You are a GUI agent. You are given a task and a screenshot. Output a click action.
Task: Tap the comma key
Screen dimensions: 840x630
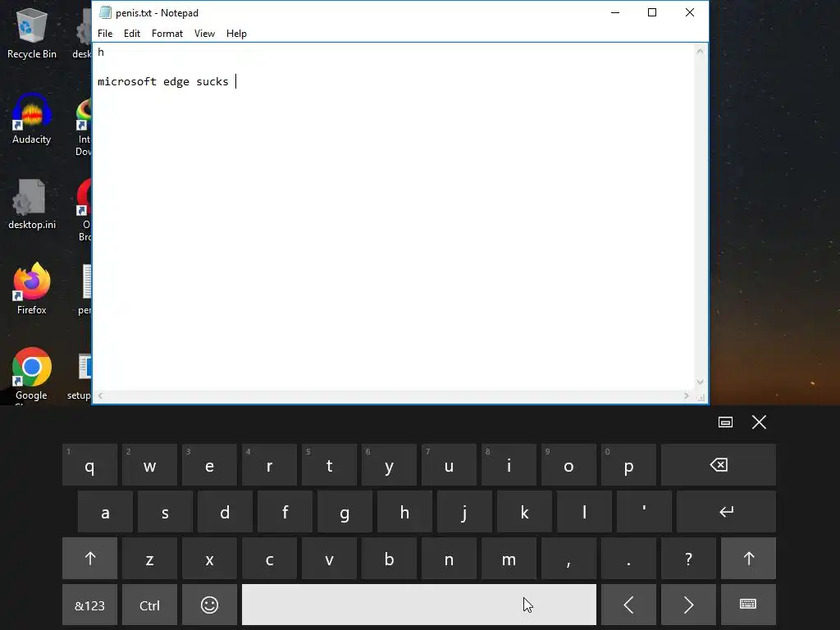pos(569,558)
